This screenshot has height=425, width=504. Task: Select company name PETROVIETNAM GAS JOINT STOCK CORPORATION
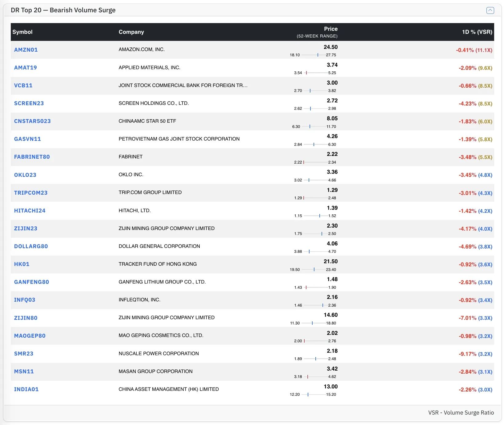pos(179,139)
